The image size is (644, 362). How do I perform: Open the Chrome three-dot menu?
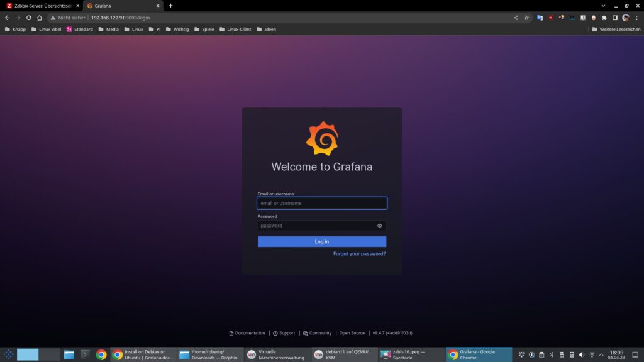pyautogui.click(x=636, y=18)
